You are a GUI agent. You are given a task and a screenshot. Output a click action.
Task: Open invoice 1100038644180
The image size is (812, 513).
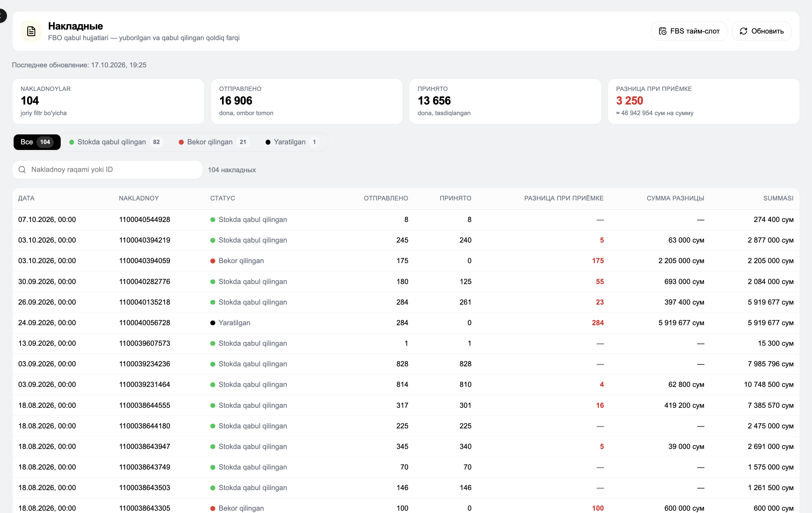tap(145, 426)
